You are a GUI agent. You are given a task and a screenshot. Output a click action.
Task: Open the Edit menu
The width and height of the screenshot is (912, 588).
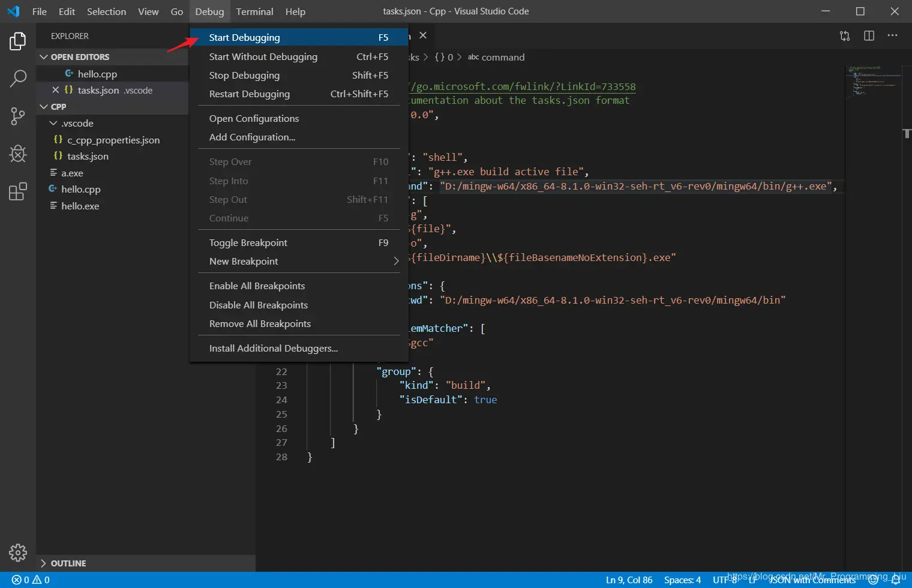[67, 11]
